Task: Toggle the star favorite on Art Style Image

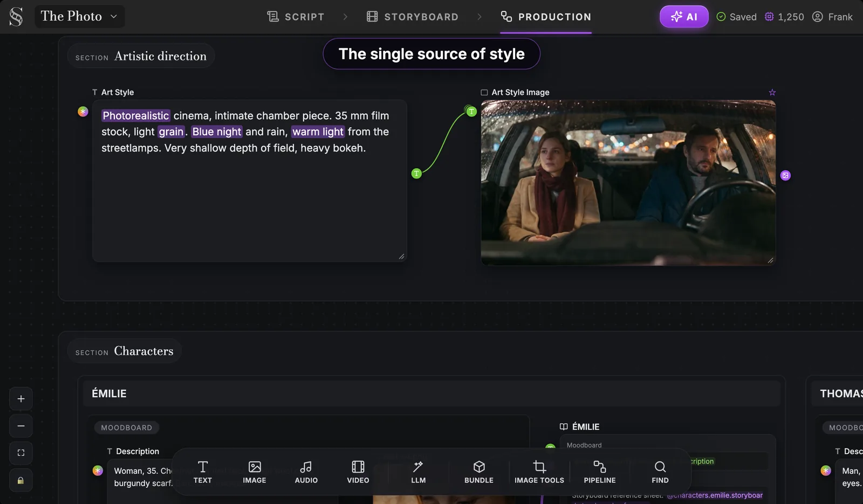Action: coord(772,92)
